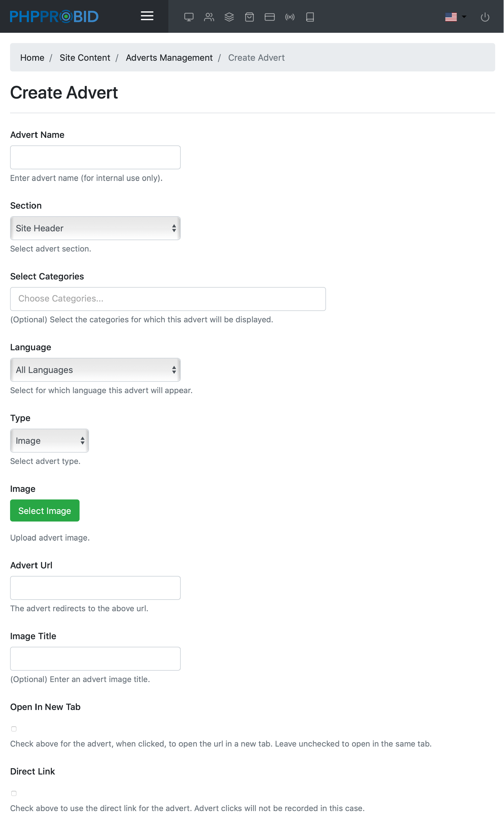The height and width of the screenshot is (814, 504).
Task: Focus the Choose Categories input box
Action: point(168,299)
